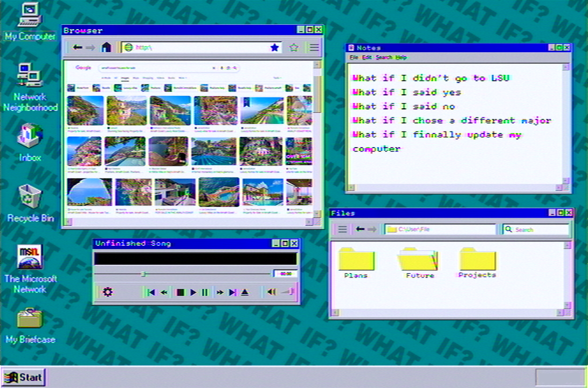Click the taskbar system tray box
Viewport: 588px width, 388px height.
[560, 377]
